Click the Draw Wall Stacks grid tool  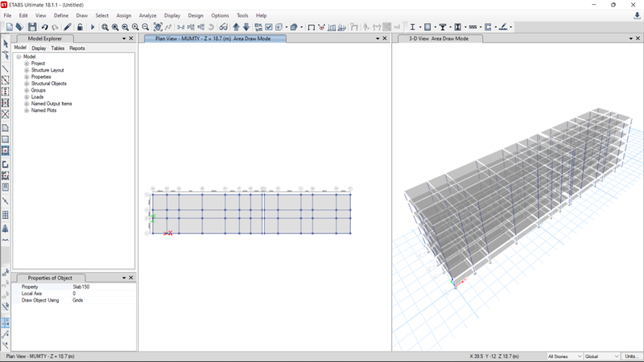pos(6,215)
